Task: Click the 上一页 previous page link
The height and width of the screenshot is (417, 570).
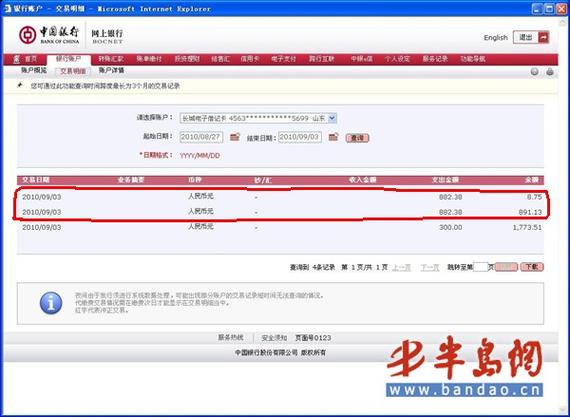Action: [401, 268]
